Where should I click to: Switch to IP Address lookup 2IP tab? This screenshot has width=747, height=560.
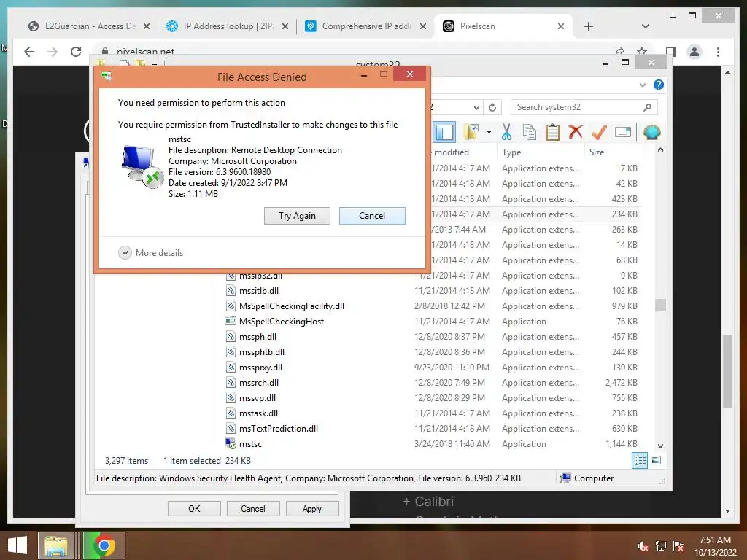tap(228, 26)
